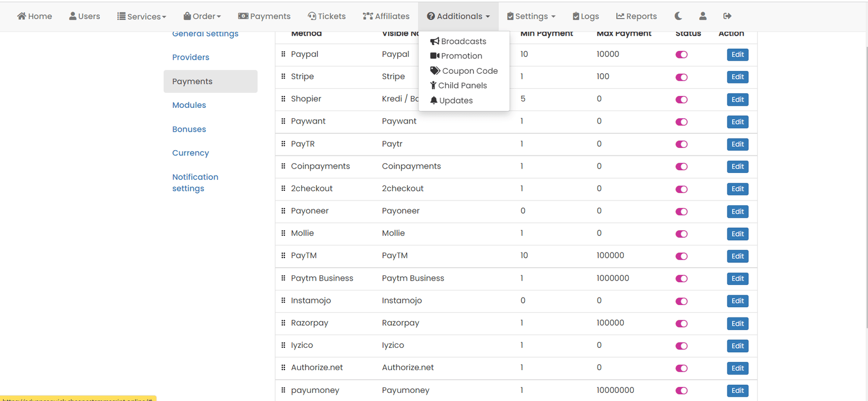Expand the Settings dropdown menu

tap(531, 16)
